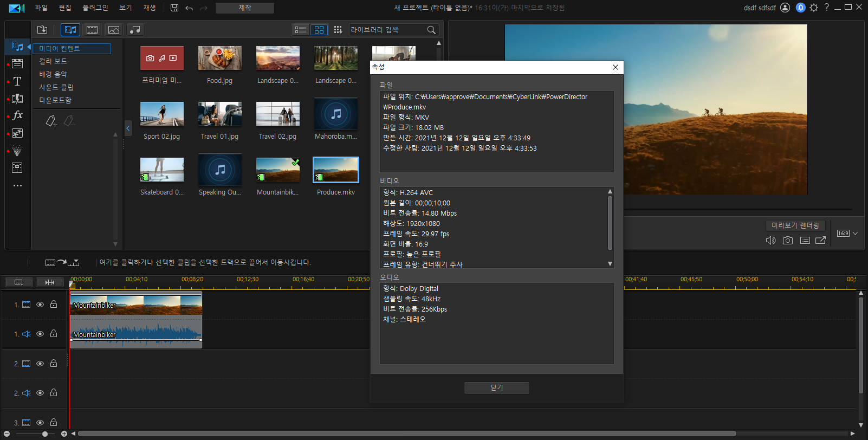
Task: Expand video properties list with the down arrow
Action: (610, 264)
